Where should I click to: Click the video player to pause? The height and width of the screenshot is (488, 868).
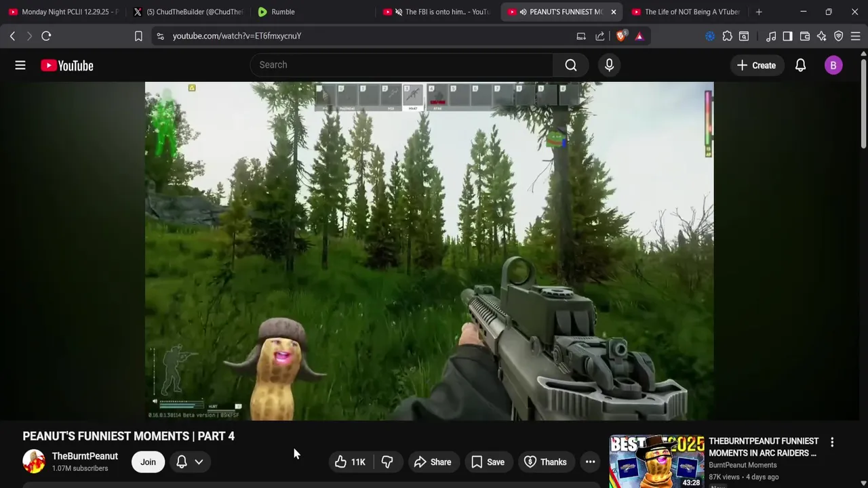point(429,251)
